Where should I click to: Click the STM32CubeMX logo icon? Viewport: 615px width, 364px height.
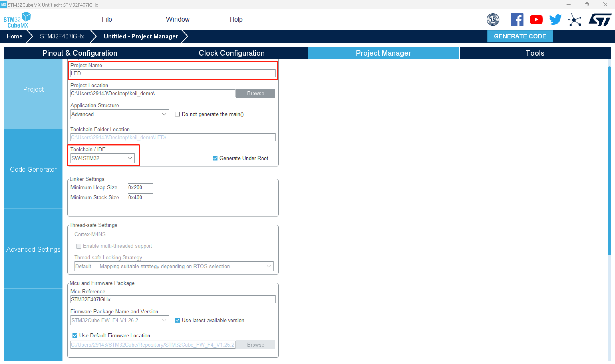click(x=17, y=20)
